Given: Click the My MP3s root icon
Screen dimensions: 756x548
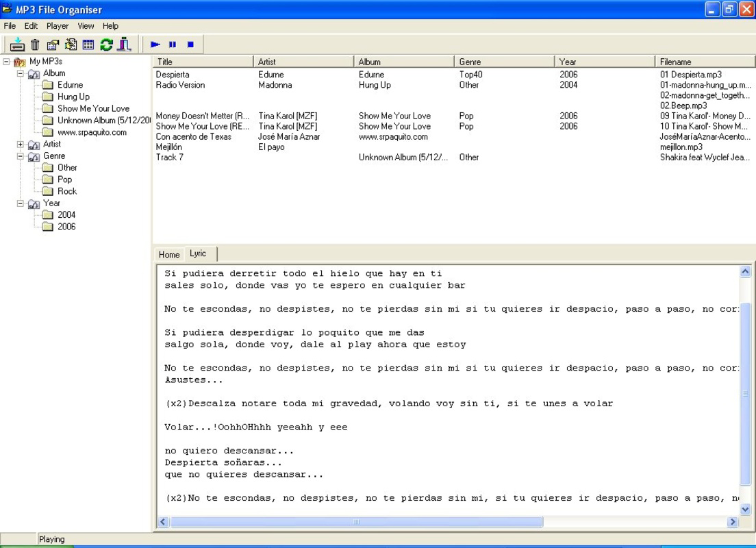Looking at the screenshot, I should pos(19,62).
